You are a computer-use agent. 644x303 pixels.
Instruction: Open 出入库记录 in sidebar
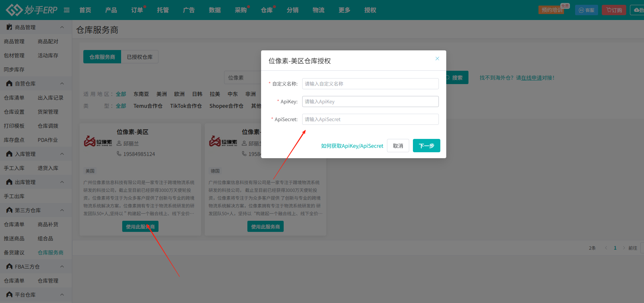(x=50, y=98)
